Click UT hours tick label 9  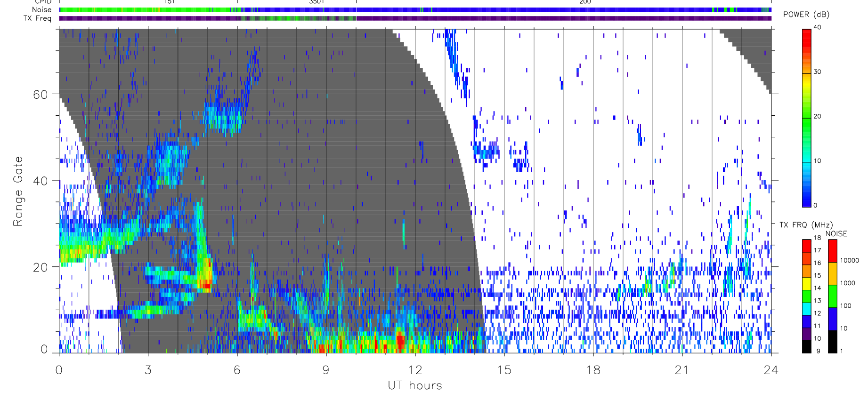point(326,370)
